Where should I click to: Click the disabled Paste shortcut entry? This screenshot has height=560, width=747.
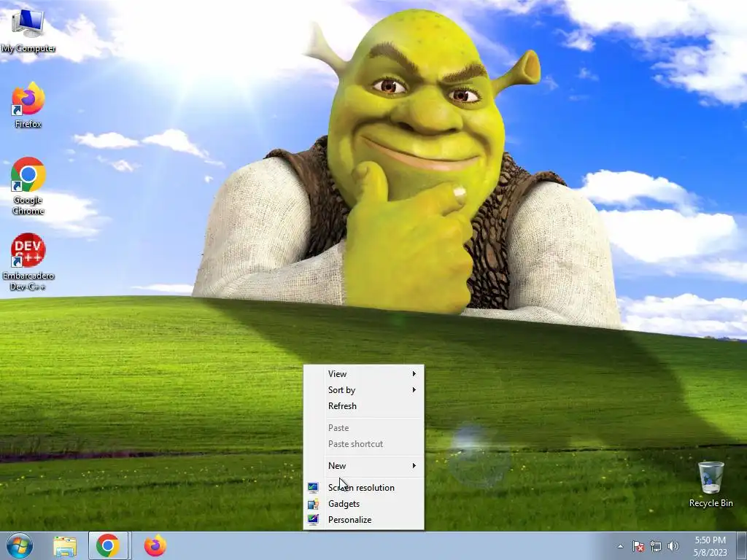363,444
